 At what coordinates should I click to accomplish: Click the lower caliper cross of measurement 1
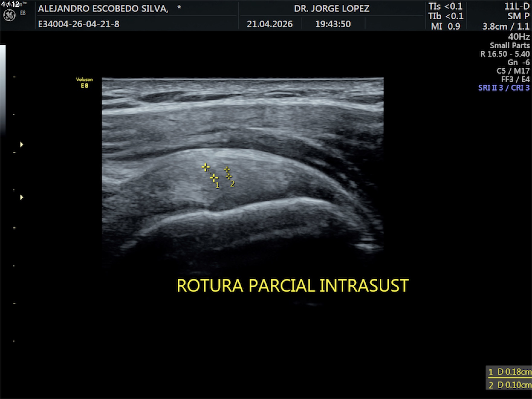(214, 178)
